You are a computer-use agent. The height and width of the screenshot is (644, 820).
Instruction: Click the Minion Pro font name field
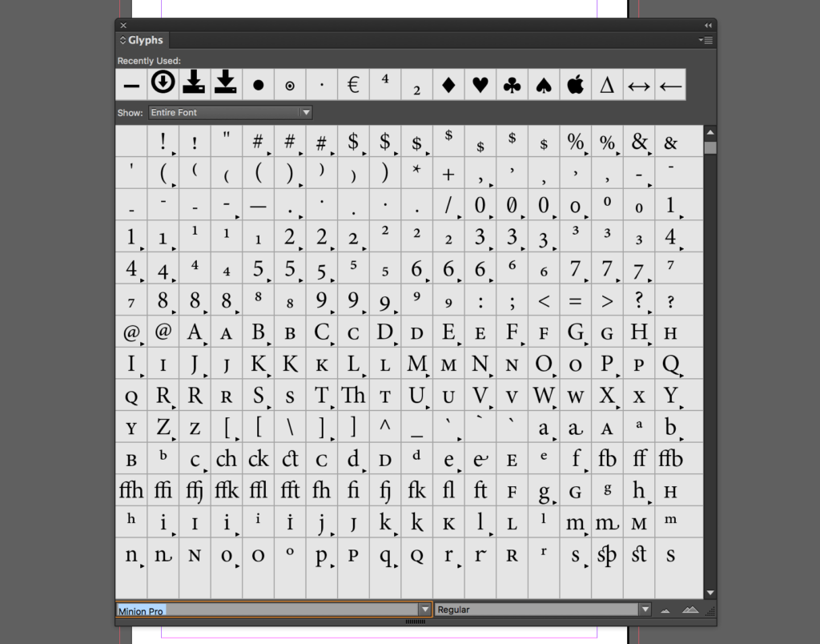tap(240, 610)
